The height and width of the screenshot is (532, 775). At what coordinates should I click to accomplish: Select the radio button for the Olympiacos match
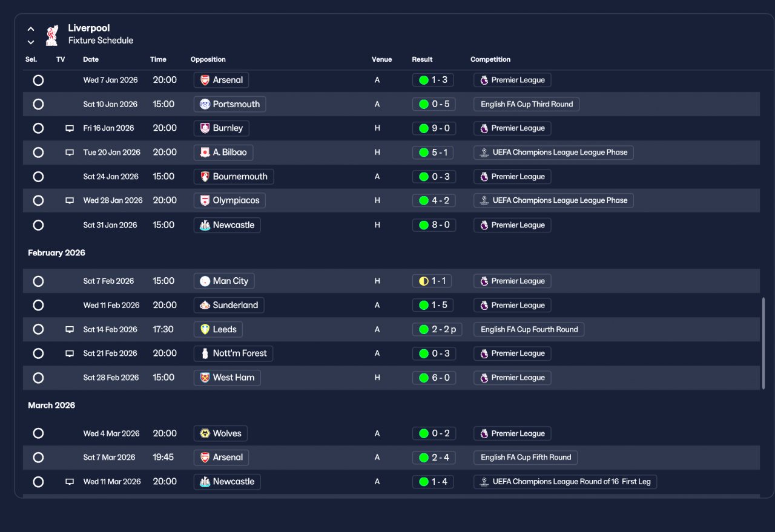point(38,200)
